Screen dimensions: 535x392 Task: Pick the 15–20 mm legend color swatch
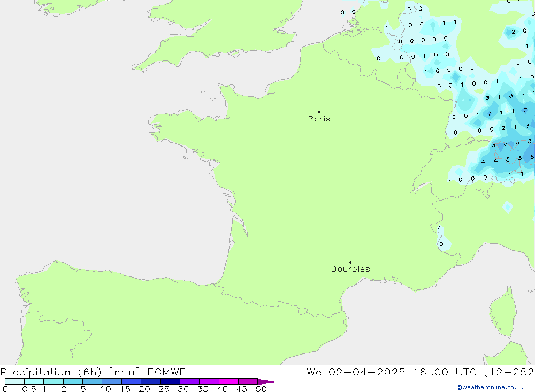point(132,381)
